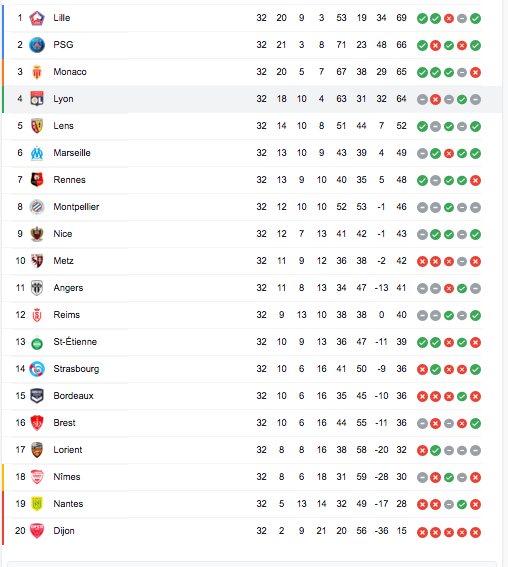The image size is (508, 567).
Task: Click the Dijon team badge
Action: (x=37, y=531)
